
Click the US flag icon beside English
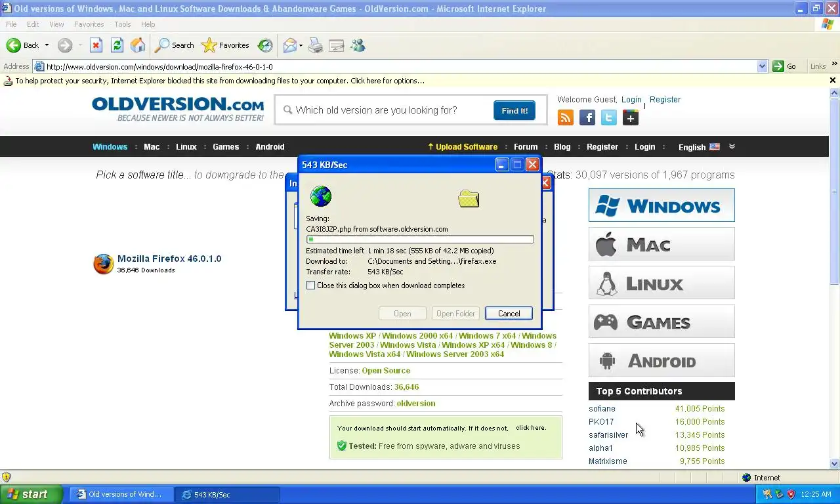point(715,147)
